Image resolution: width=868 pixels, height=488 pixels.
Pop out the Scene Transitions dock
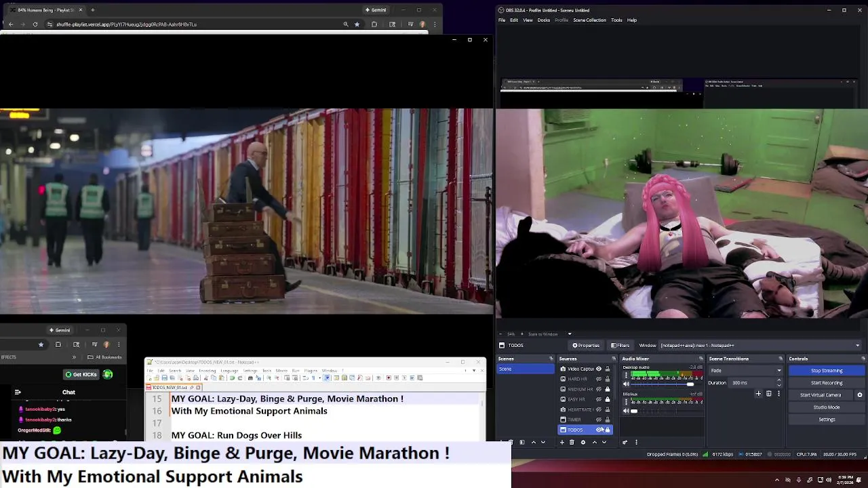point(781,359)
